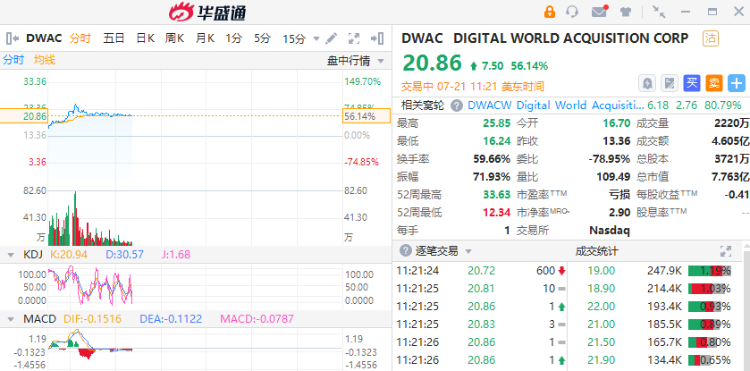Switch chart to 周K view

(175, 38)
